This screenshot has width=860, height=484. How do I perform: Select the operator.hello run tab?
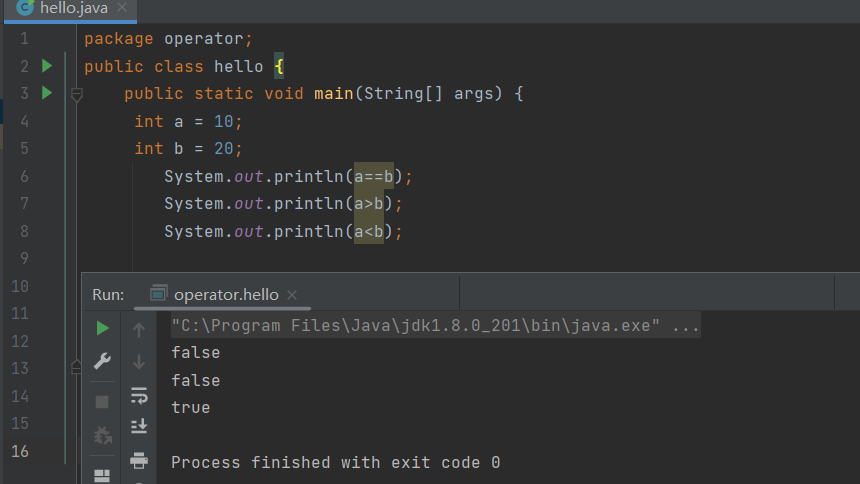pos(225,294)
